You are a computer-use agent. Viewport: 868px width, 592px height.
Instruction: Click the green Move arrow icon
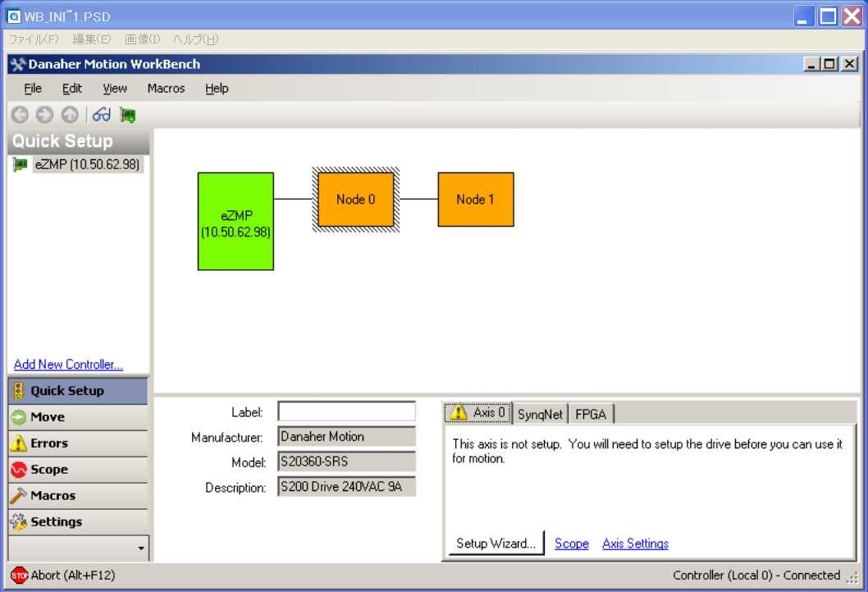coord(18,417)
